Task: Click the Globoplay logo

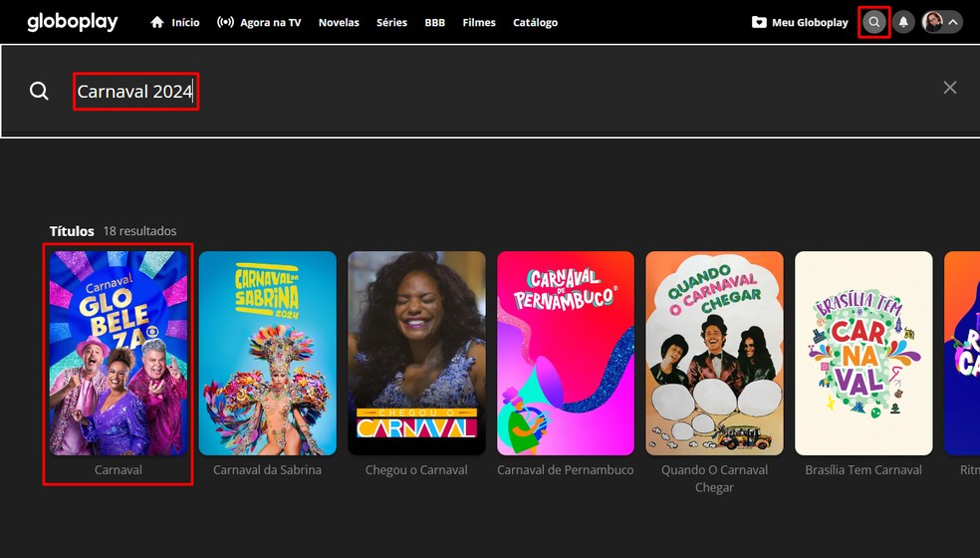Action: coord(73,22)
